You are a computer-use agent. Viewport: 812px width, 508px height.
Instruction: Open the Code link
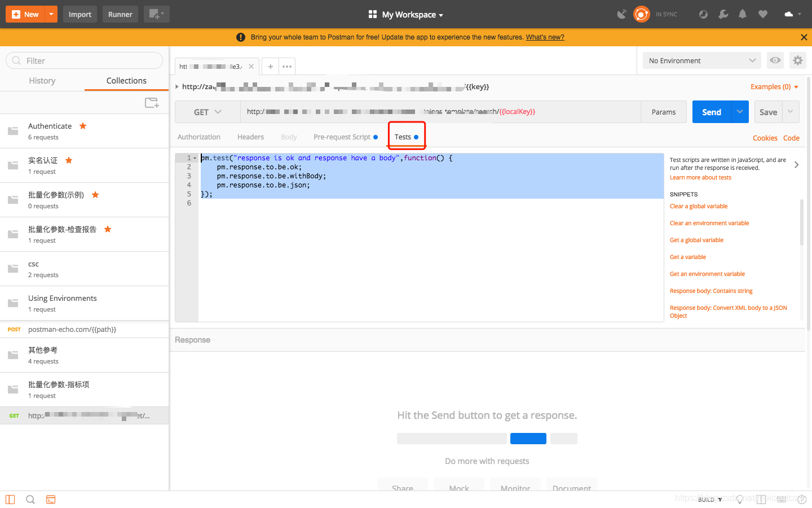791,138
